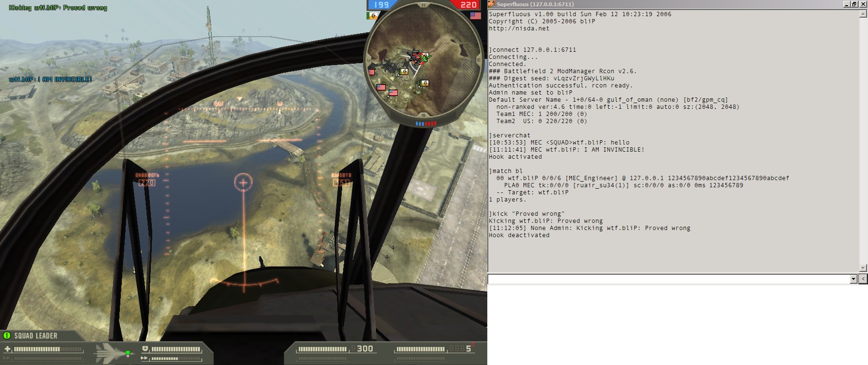Open the command history dropdown arrow

(853, 279)
